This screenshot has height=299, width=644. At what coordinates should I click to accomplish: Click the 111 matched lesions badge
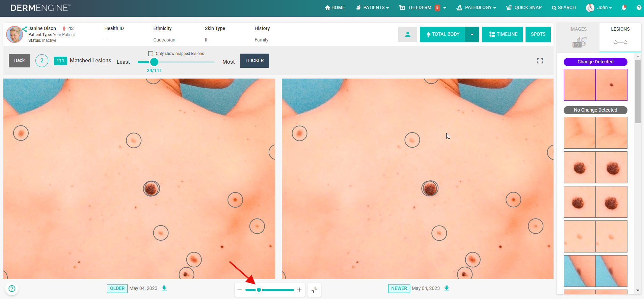60,61
